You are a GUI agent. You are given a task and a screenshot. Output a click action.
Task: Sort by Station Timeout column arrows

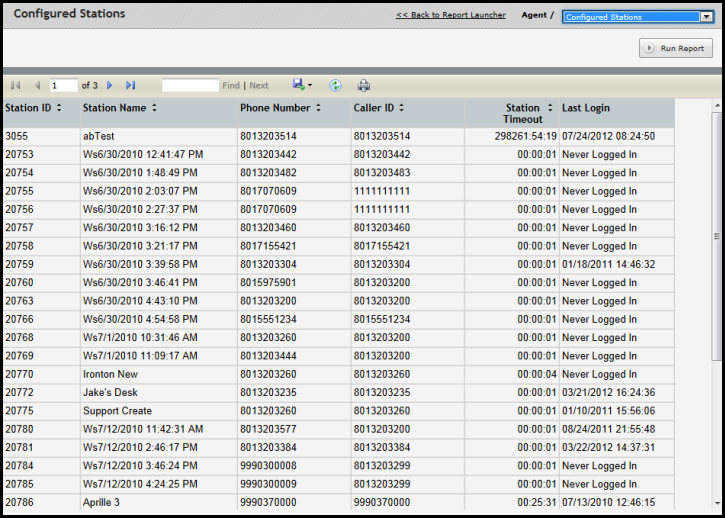(550, 108)
